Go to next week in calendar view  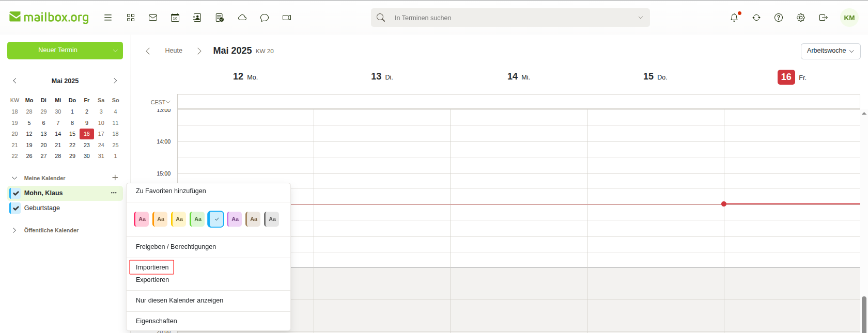pos(199,51)
